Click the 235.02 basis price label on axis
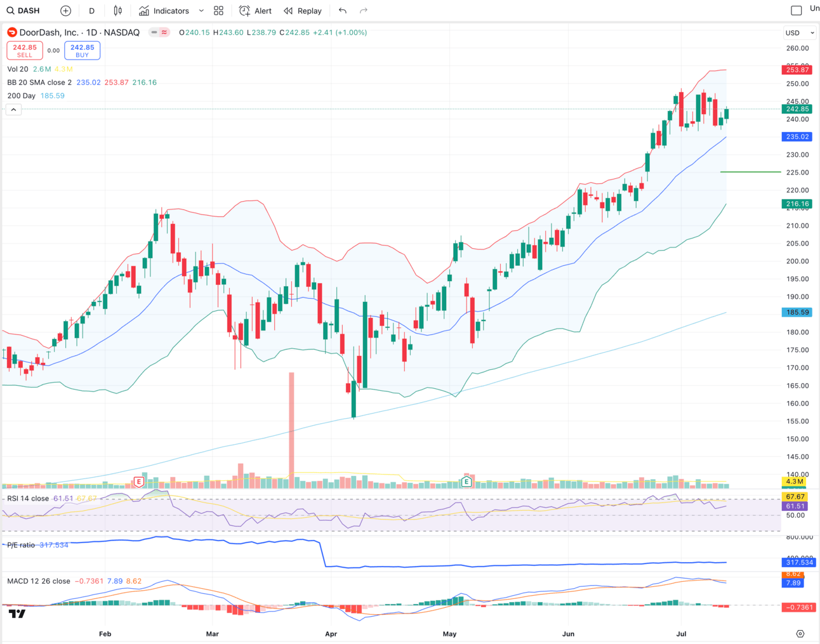820x644 pixels. (x=797, y=137)
